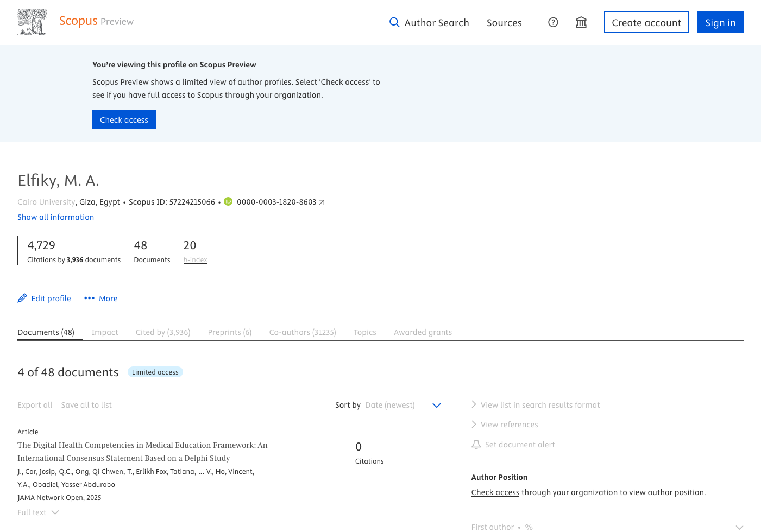Image resolution: width=761 pixels, height=532 pixels.
Task: Click the JAMA Network Open source text
Action: [x=50, y=498]
